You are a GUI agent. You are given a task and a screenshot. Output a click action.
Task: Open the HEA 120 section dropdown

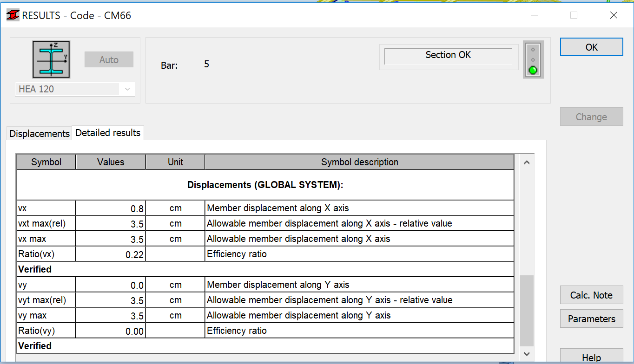[127, 89]
